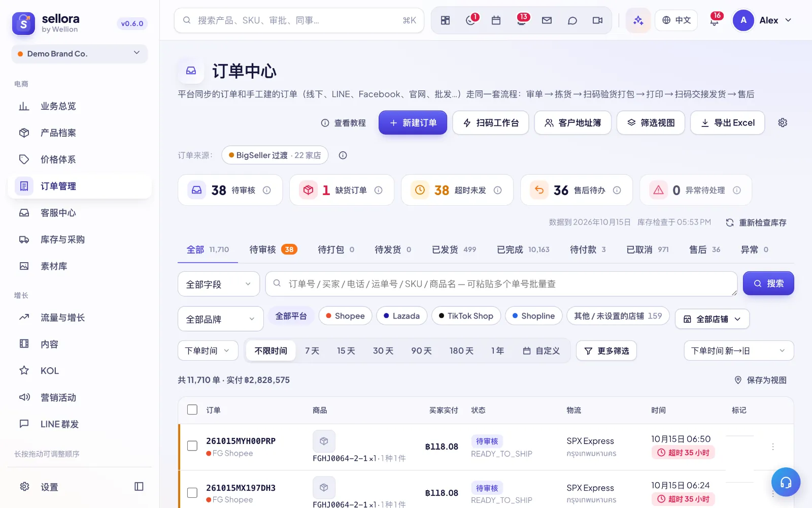Open the 全部店铺 store dropdown
Image resolution: width=812 pixels, height=508 pixels.
712,319
